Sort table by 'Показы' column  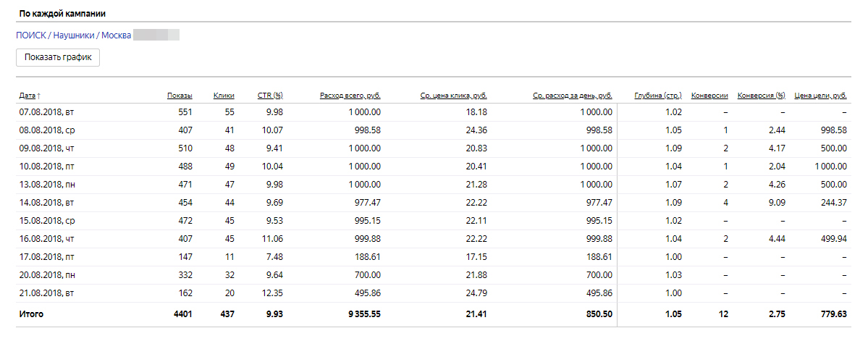tap(180, 96)
